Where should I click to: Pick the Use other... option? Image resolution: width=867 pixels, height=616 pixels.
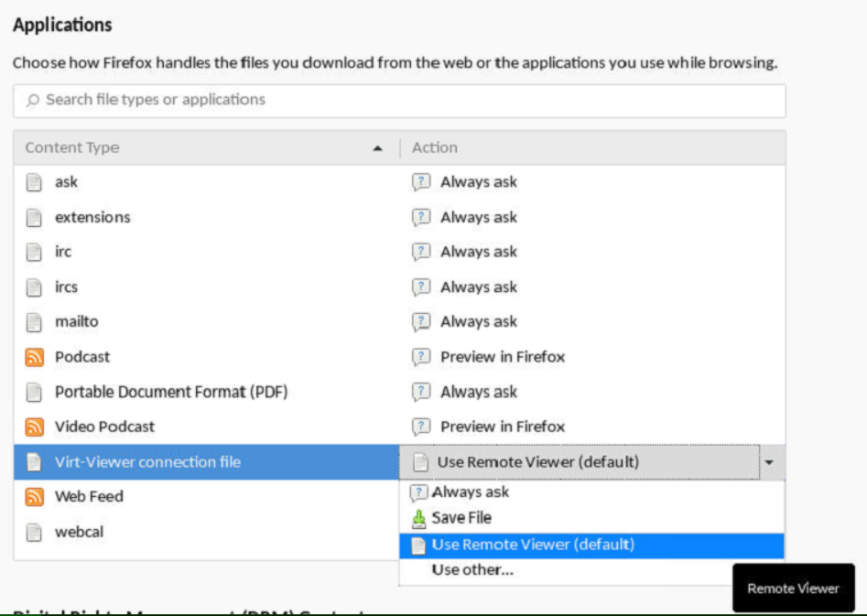point(472,570)
